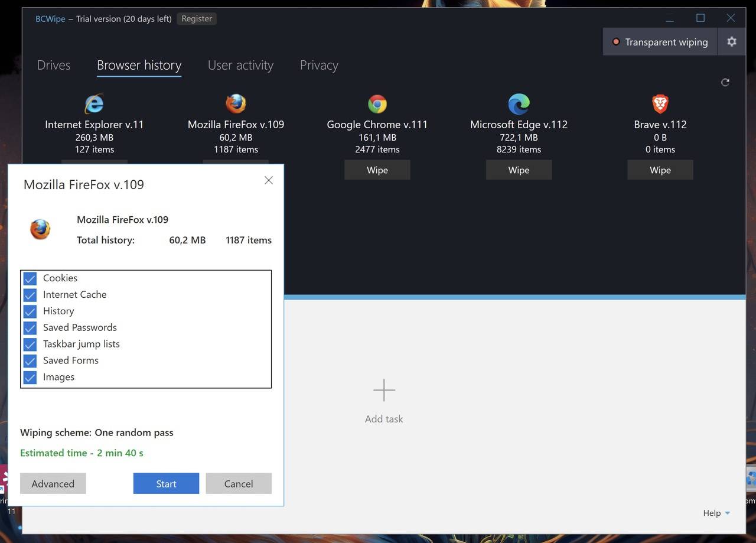
Task: Click the Internet Explorer 260,3 MB size
Action: 94,137
